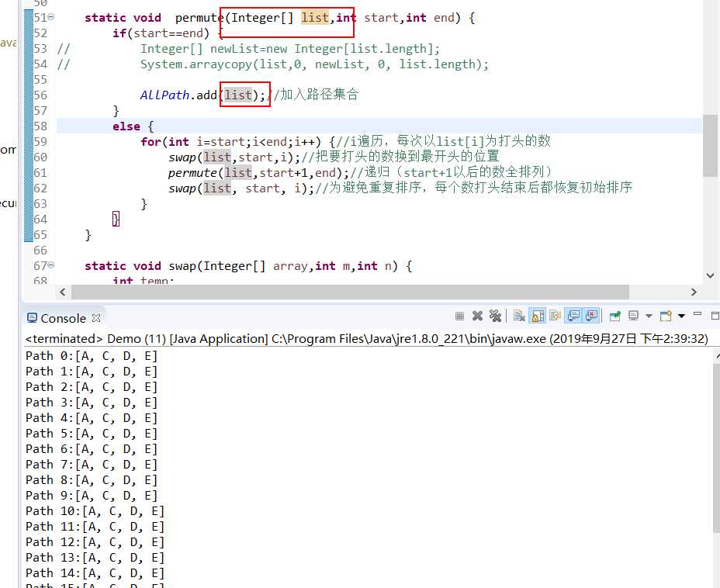Image resolution: width=720 pixels, height=588 pixels.
Task: Pin the current console
Action: (615, 316)
